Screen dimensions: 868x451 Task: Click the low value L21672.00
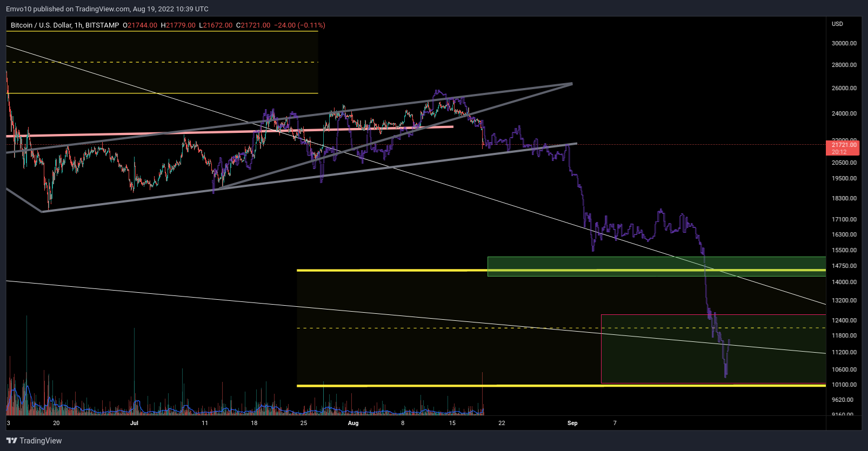pos(216,25)
